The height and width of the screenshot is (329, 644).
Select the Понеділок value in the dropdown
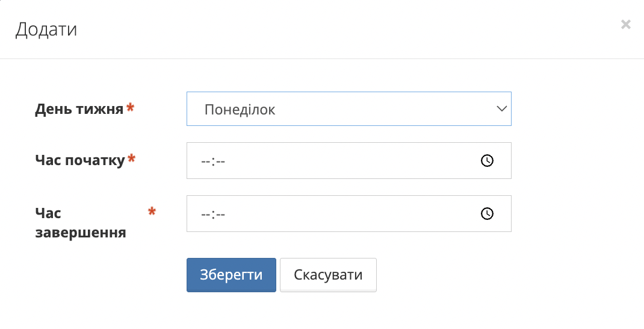(240, 110)
